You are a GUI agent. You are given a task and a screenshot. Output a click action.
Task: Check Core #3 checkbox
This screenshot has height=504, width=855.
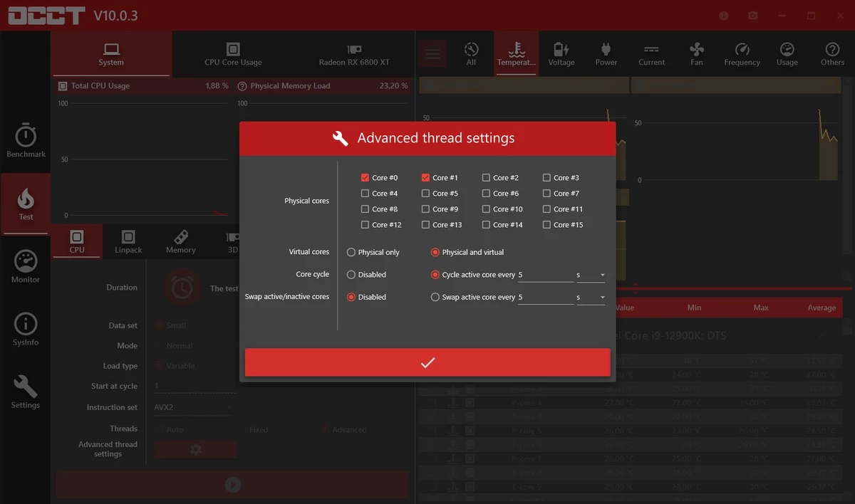coord(546,178)
